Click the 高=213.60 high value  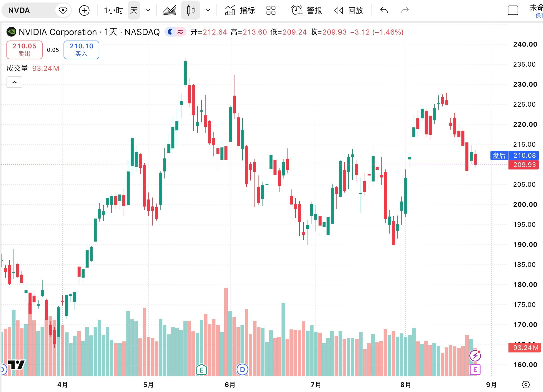[x=249, y=32]
